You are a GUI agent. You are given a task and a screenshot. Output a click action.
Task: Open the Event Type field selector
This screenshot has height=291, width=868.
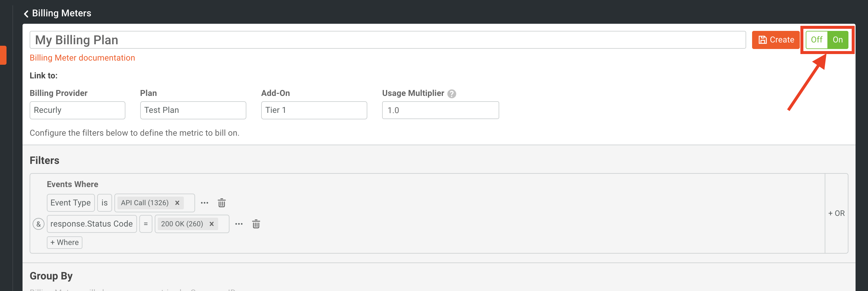coord(71,203)
